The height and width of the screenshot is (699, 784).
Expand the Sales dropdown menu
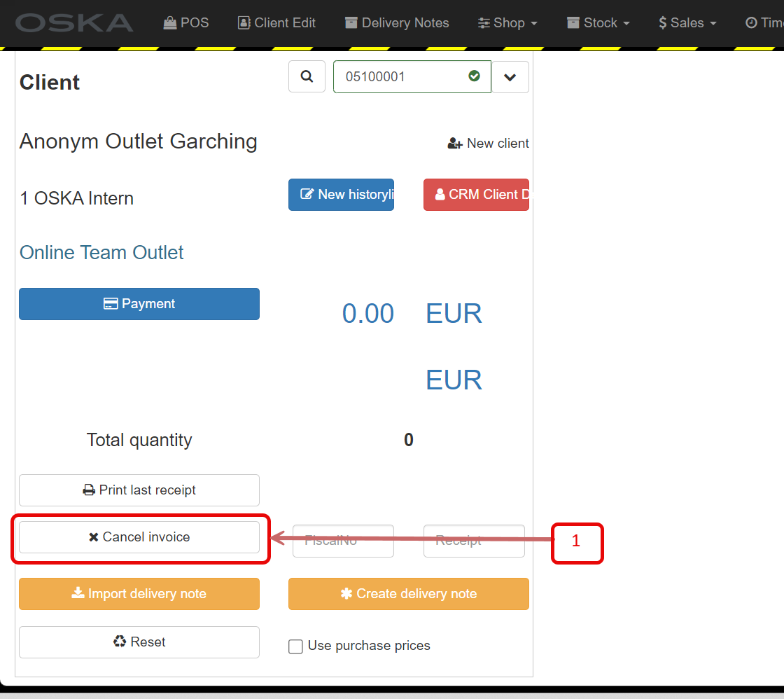pyautogui.click(x=687, y=23)
